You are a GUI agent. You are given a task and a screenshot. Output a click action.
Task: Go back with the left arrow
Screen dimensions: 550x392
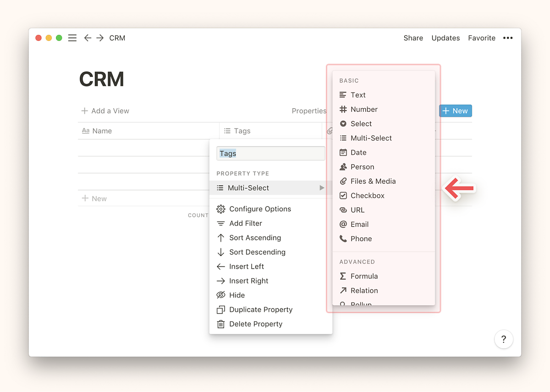click(88, 38)
